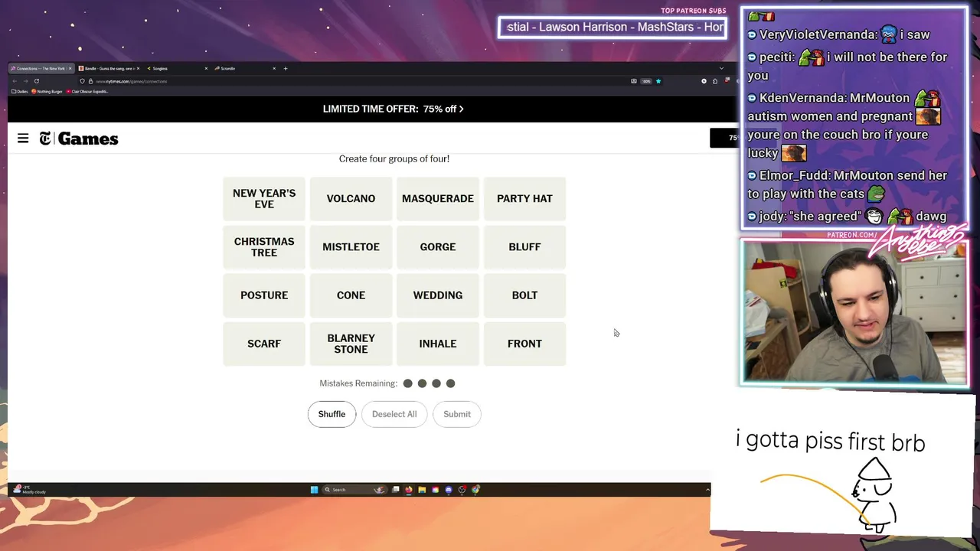Open File Explorer from the taskbar
Image resolution: width=980 pixels, height=551 pixels.
click(x=422, y=490)
